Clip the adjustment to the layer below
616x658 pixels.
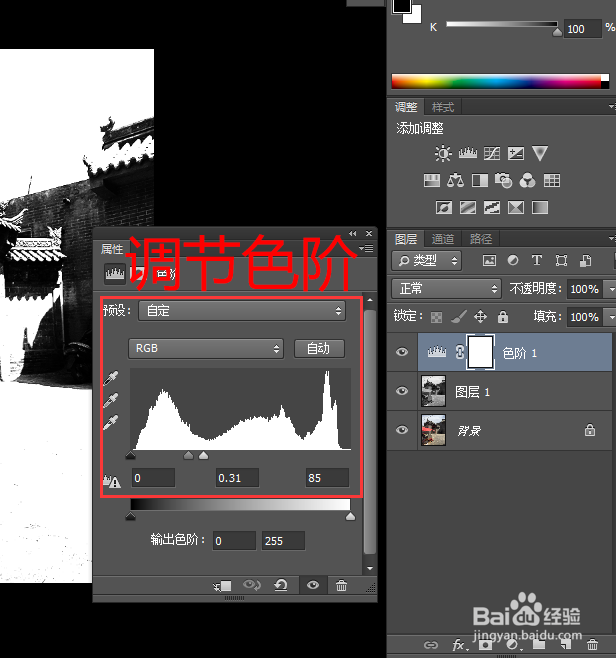coord(222,586)
